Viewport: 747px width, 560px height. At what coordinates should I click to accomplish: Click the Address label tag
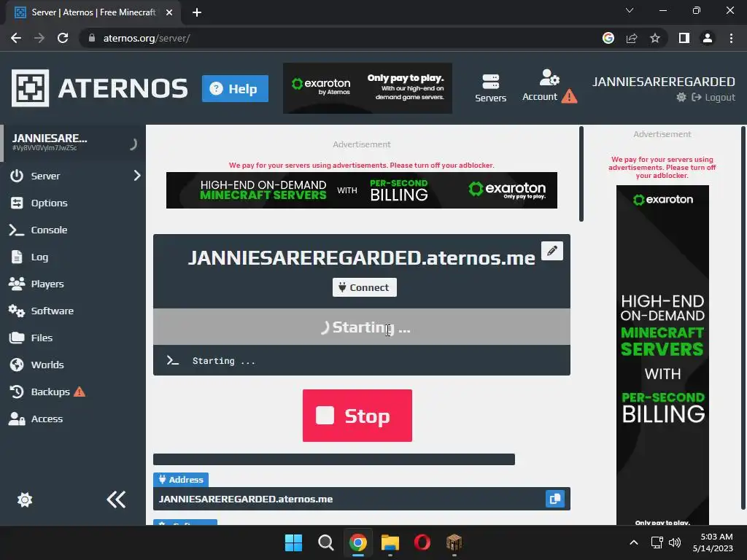tap(181, 480)
